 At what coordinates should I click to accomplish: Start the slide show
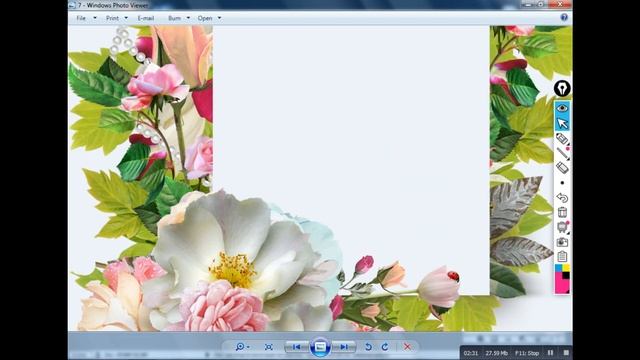pyautogui.click(x=320, y=347)
